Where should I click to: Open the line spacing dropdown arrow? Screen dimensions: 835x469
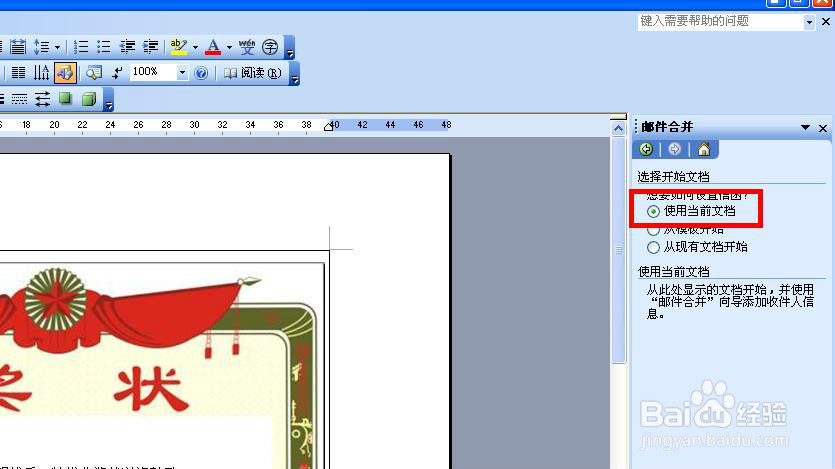click(57, 47)
